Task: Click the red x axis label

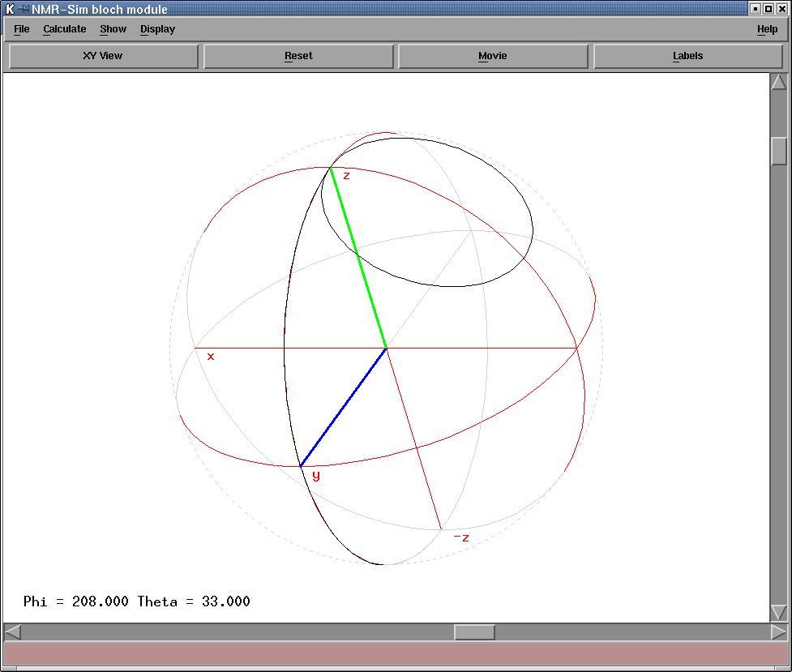Action: pos(211,356)
